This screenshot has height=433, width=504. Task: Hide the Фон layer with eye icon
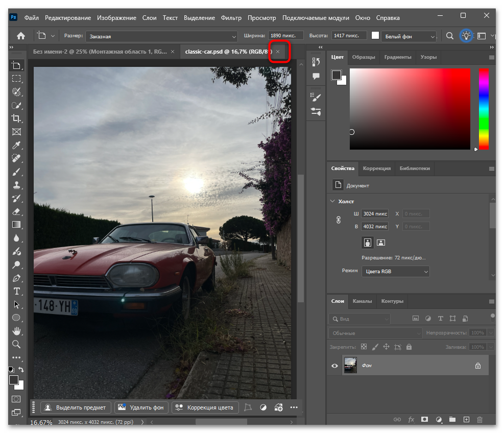[x=334, y=366]
